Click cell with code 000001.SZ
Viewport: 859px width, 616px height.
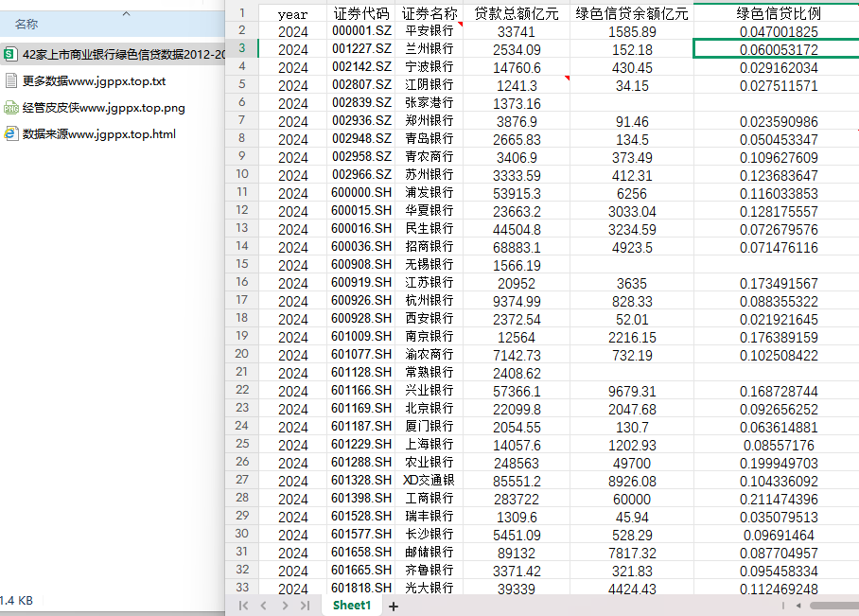[x=361, y=31]
